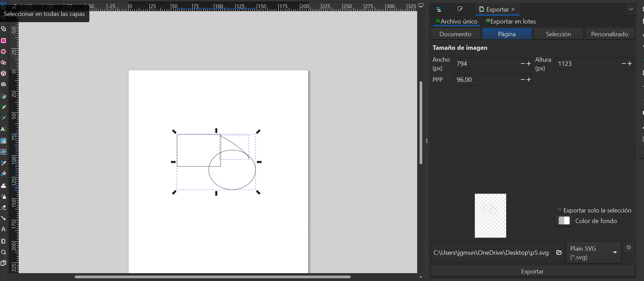Image resolution: width=644 pixels, height=281 pixels.
Task: Browse for export file location
Action: (559, 252)
